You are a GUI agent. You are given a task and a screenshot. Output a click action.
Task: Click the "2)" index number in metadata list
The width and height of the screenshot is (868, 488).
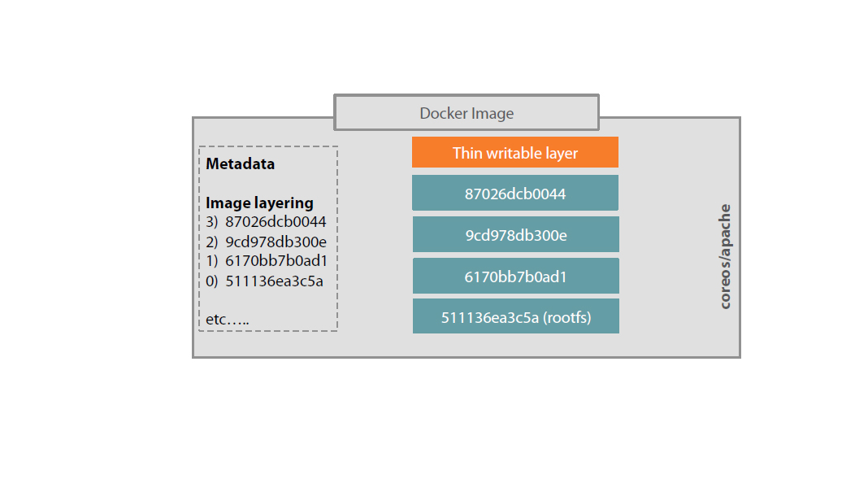click(x=212, y=242)
